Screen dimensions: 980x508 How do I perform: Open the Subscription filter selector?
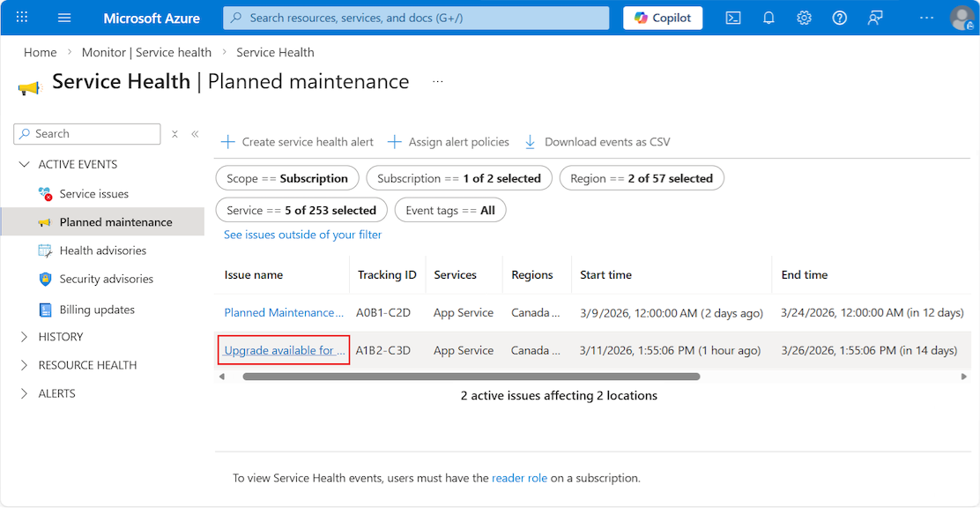click(458, 177)
